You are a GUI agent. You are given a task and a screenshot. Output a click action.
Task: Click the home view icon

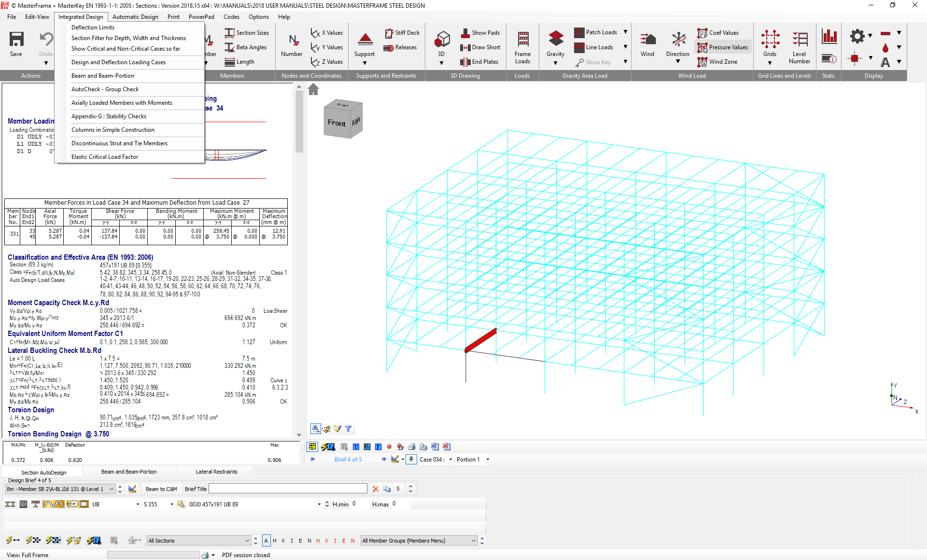313,89
